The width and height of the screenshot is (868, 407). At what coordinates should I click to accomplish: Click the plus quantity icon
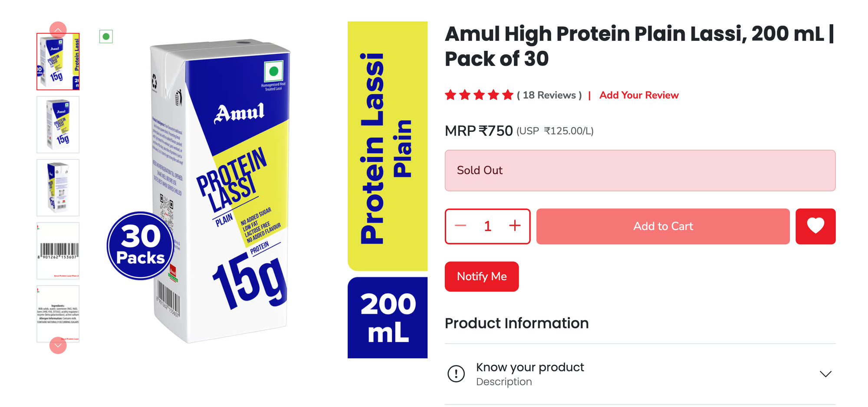515,226
